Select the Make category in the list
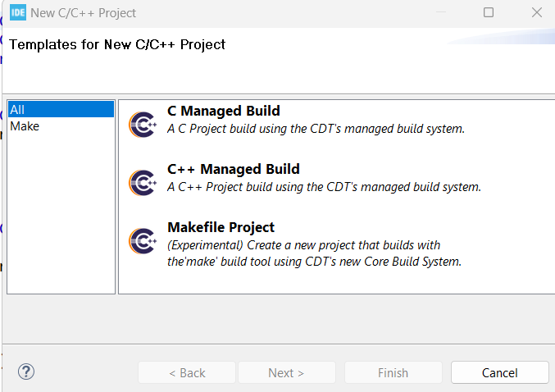555x392 pixels. tap(25, 126)
